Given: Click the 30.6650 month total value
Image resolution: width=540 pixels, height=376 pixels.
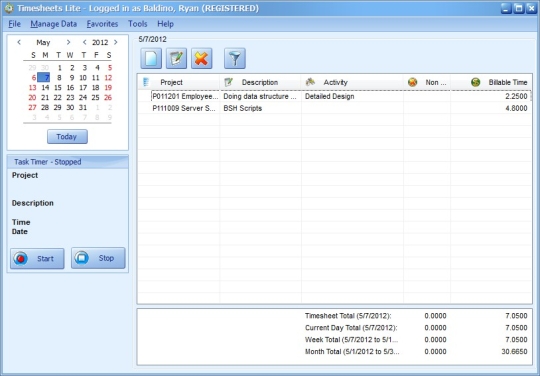Looking at the screenshot, I should point(515,352).
